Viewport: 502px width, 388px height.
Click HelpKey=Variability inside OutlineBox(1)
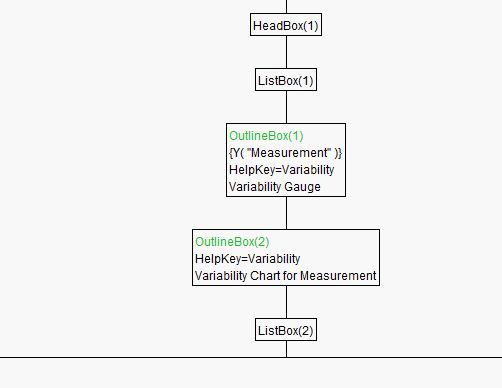(x=282, y=170)
